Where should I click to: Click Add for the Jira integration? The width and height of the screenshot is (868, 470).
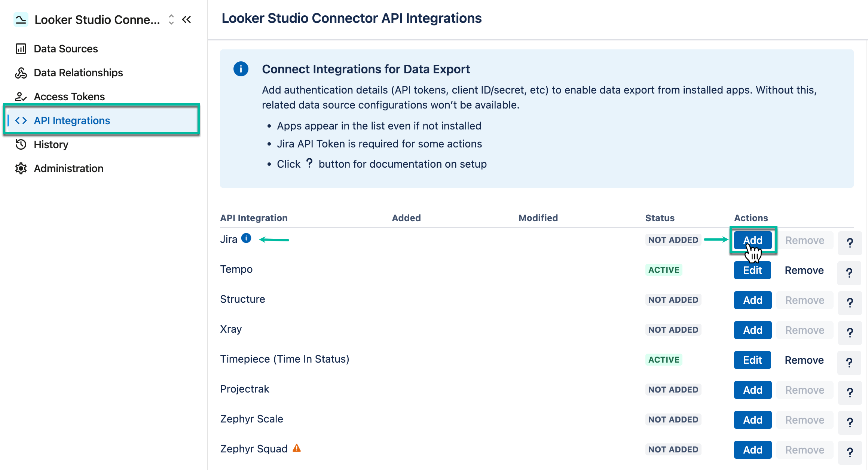tap(752, 240)
